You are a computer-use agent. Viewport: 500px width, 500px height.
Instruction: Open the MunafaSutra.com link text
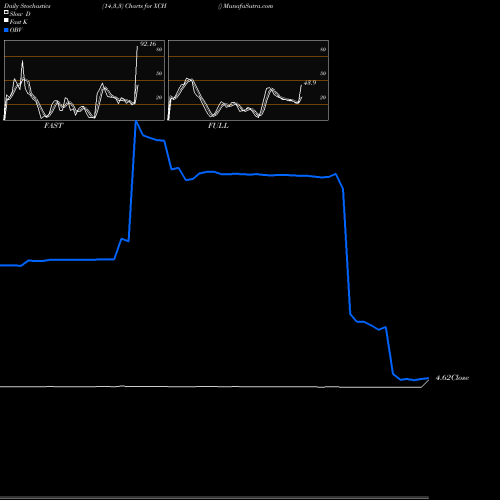[x=248, y=6]
